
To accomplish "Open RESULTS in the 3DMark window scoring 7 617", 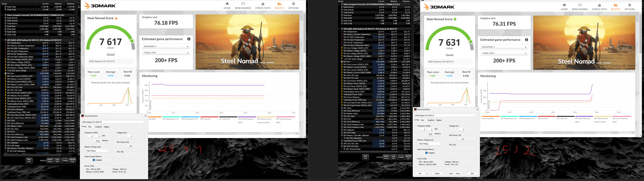I will coord(279,6).
